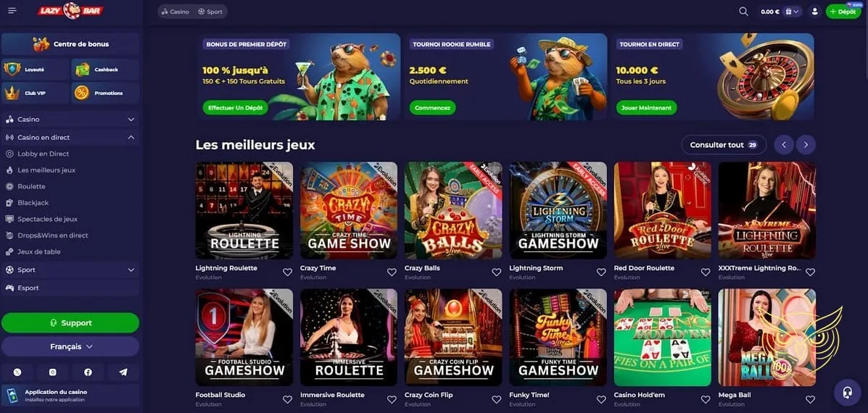Open the Facebook social icon
Viewport: 868px width, 413px height.
coord(88,372)
